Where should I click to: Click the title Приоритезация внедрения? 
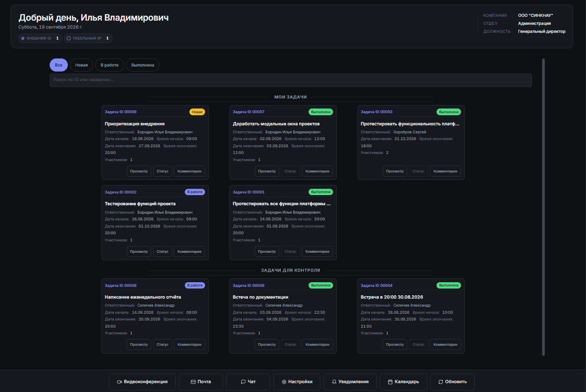pyautogui.click(x=135, y=124)
